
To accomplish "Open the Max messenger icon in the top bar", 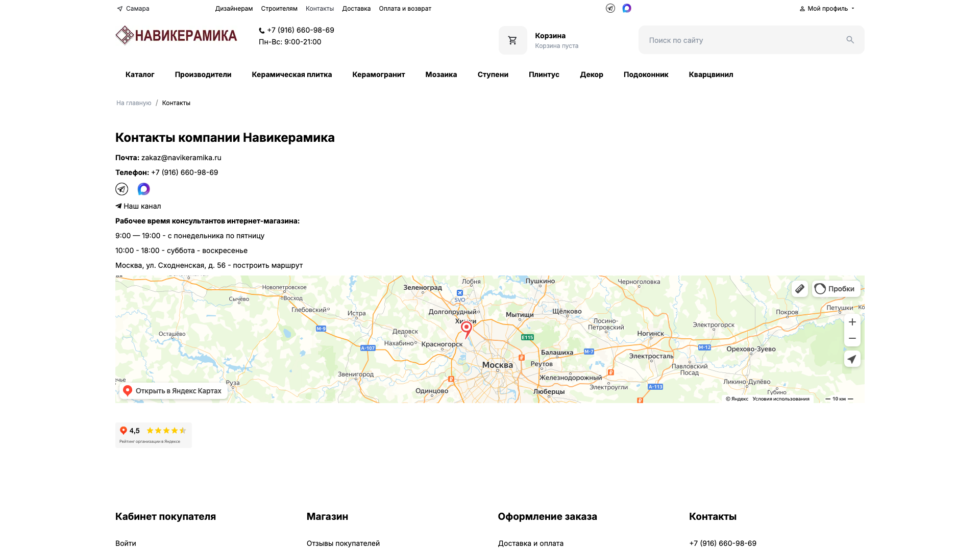I will coord(627,8).
